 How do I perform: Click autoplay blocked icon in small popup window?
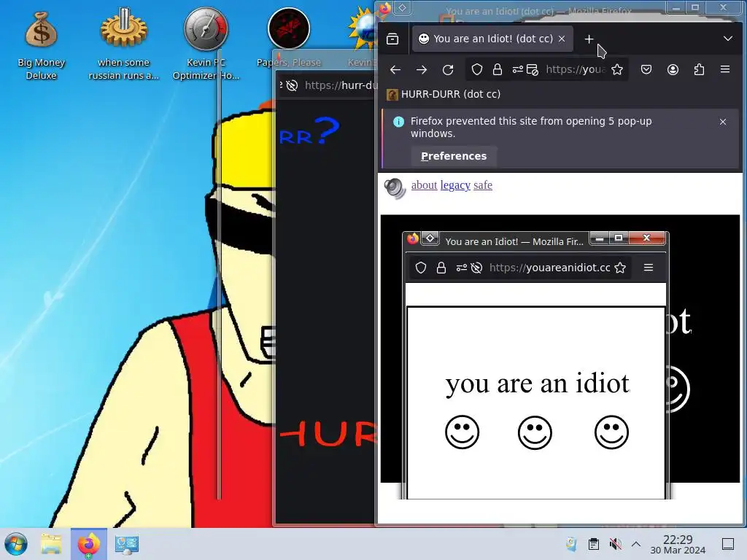tap(476, 268)
